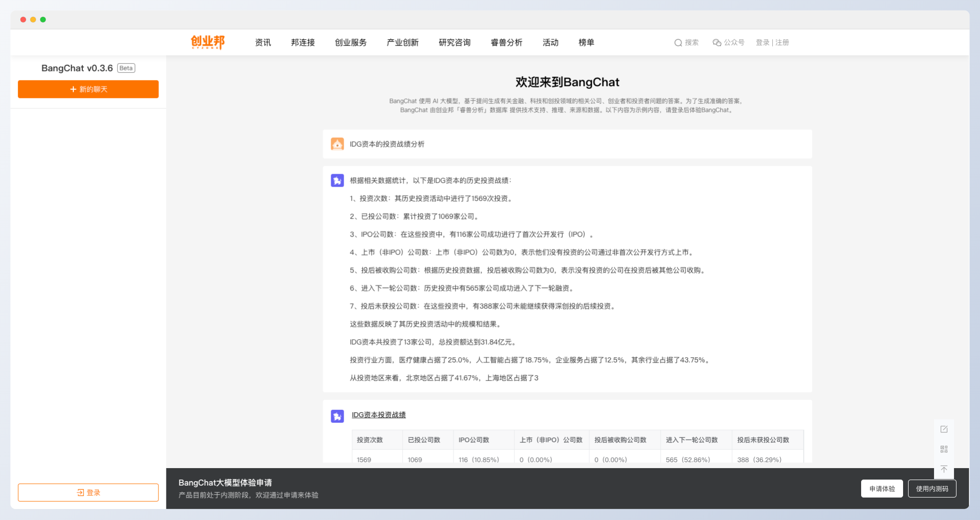Open the IDG资本投资战绩 link
This screenshot has width=980, height=520.
[x=379, y=415]
